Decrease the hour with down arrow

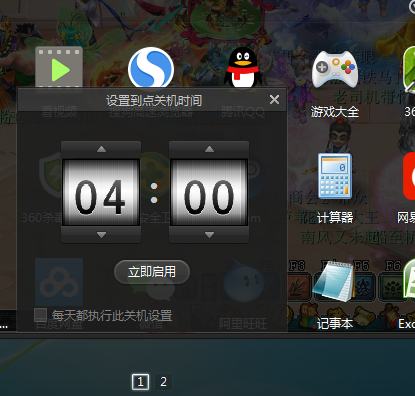(x=101, y=235)
